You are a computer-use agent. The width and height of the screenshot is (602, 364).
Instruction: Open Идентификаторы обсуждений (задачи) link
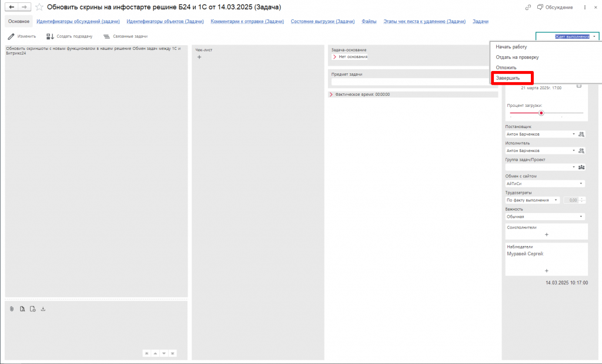(x=78, y=22)
